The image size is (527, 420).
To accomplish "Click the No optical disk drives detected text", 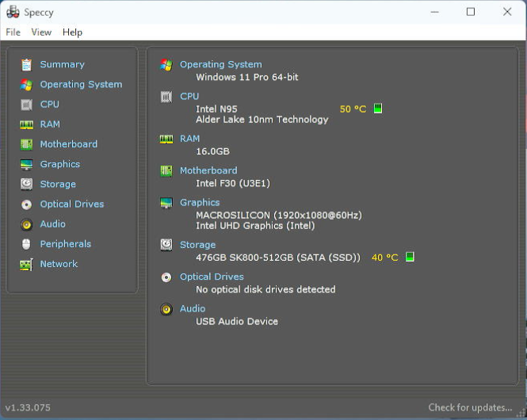I will coord(265,289).
